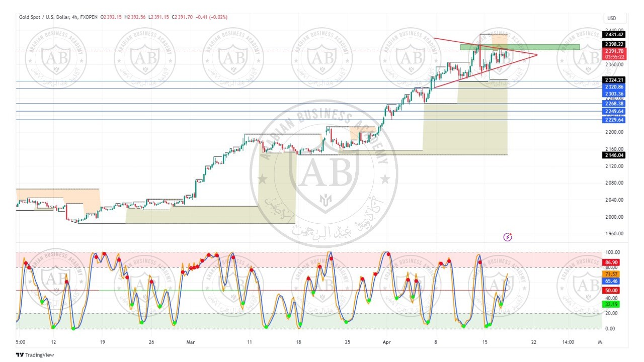
Task: Select the 2398.22 price label
Action: (614, 44)
